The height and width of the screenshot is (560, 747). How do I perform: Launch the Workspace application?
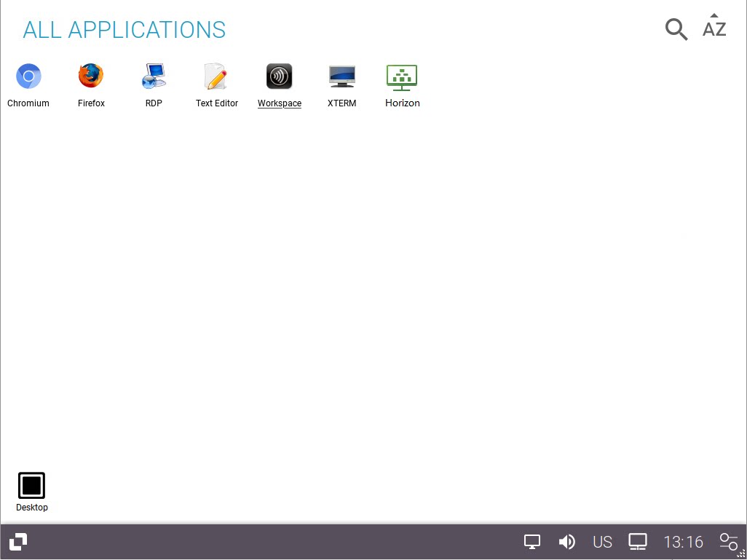point(279,84)
